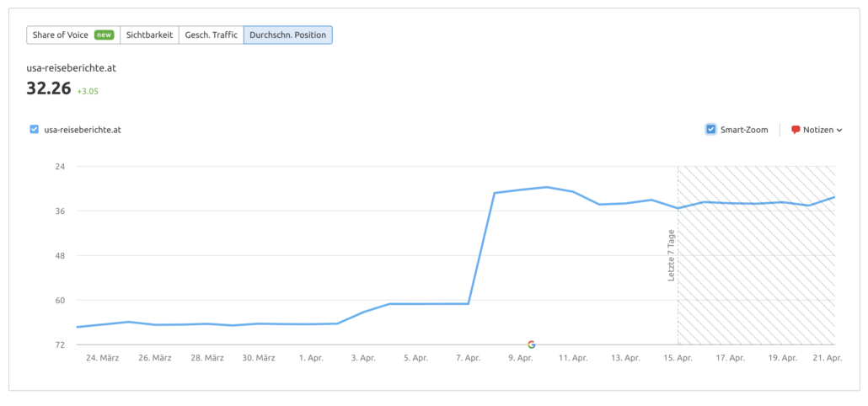
Task: Click the '28. März' axis label
Action: pyautogui.click(x=207, y=358)
